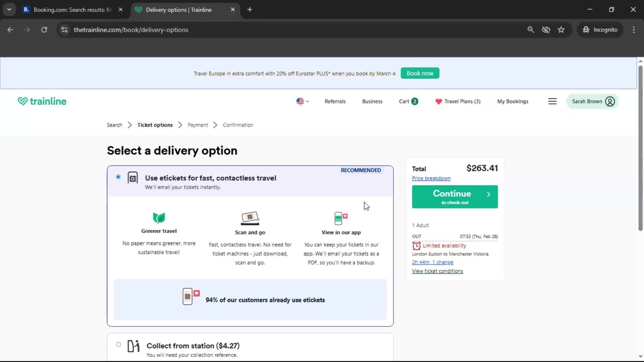Click Continue to check-out
The image size is (644, 362).
tap(454, 197)
